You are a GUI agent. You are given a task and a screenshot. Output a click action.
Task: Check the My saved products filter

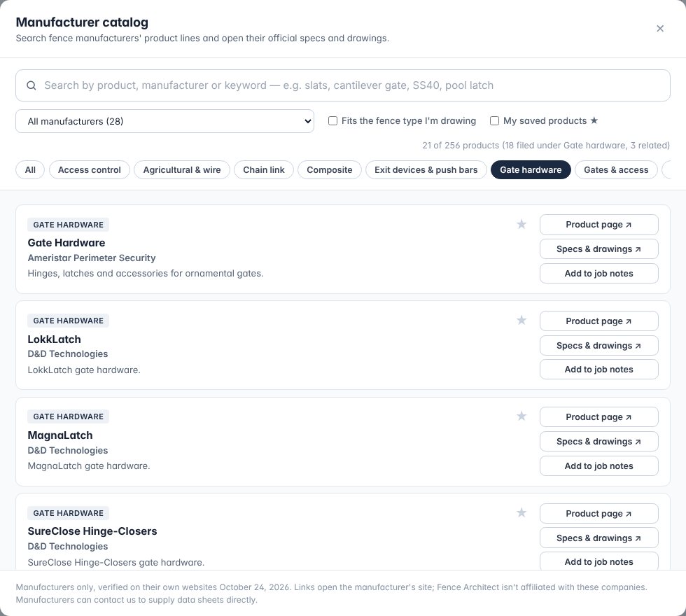[x=494, y=120]
